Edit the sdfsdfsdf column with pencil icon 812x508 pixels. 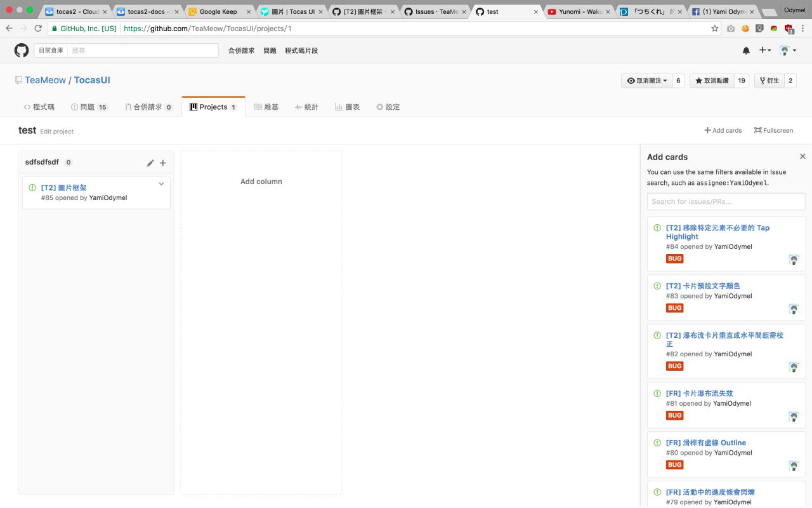click(x=150, y=163)
